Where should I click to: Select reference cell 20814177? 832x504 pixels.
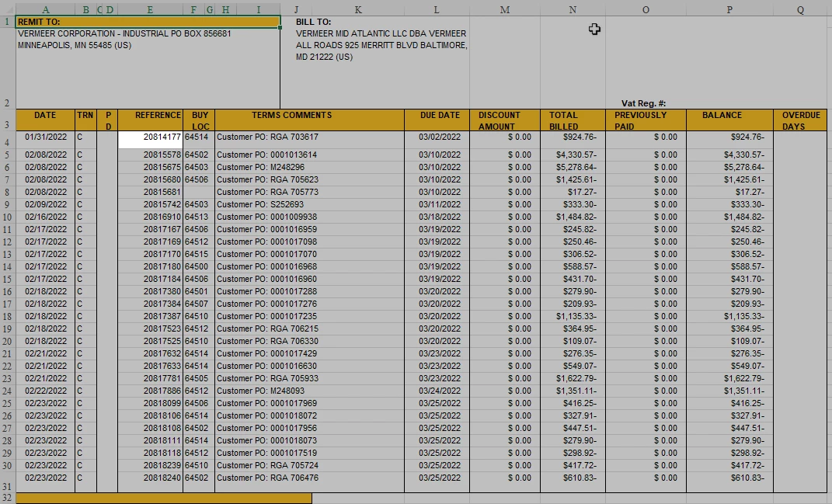(x=150, y=140)
